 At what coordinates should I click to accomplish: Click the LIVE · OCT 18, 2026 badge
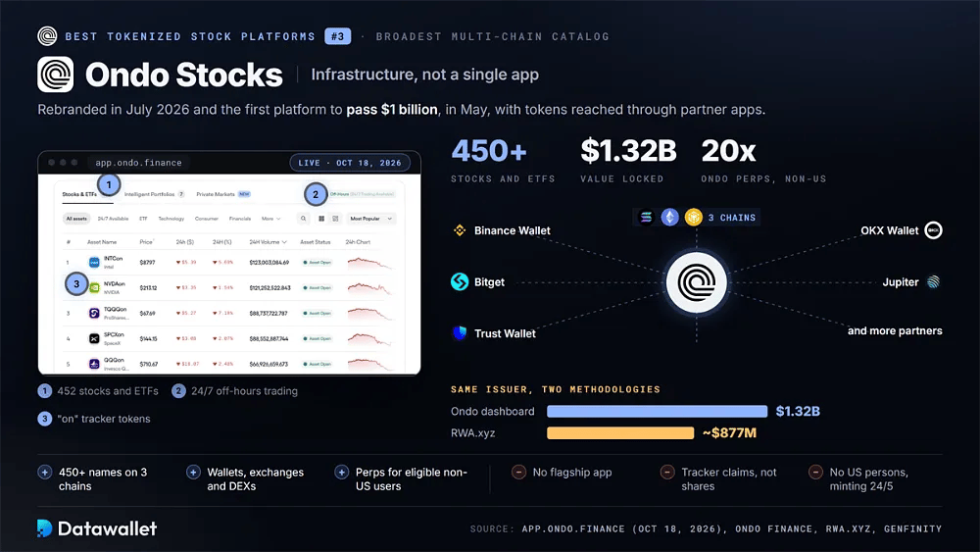click(350, 163)
